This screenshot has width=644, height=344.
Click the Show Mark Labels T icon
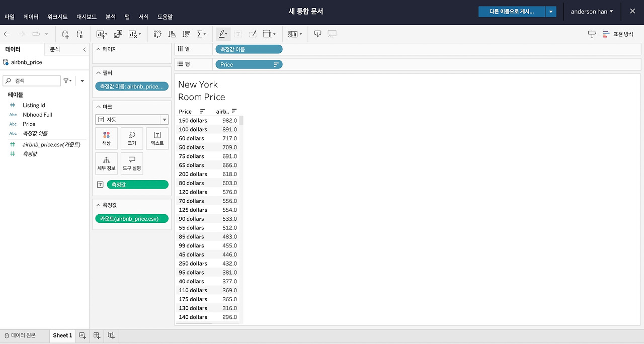pos(238,34)
